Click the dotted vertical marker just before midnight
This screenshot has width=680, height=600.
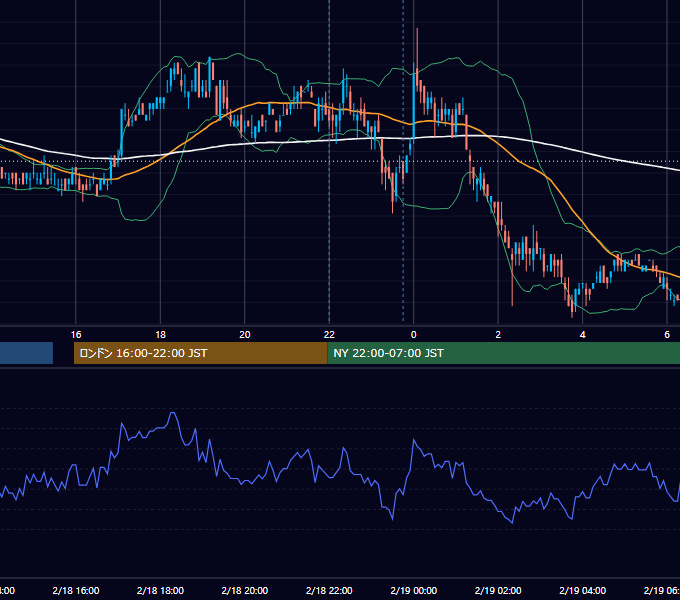click(403, 161)
